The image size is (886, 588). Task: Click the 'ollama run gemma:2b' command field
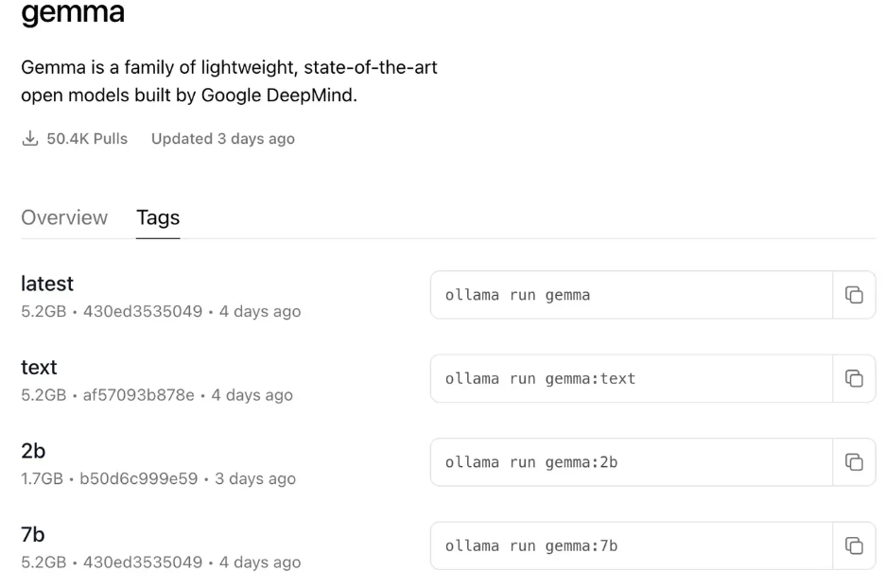631,461
